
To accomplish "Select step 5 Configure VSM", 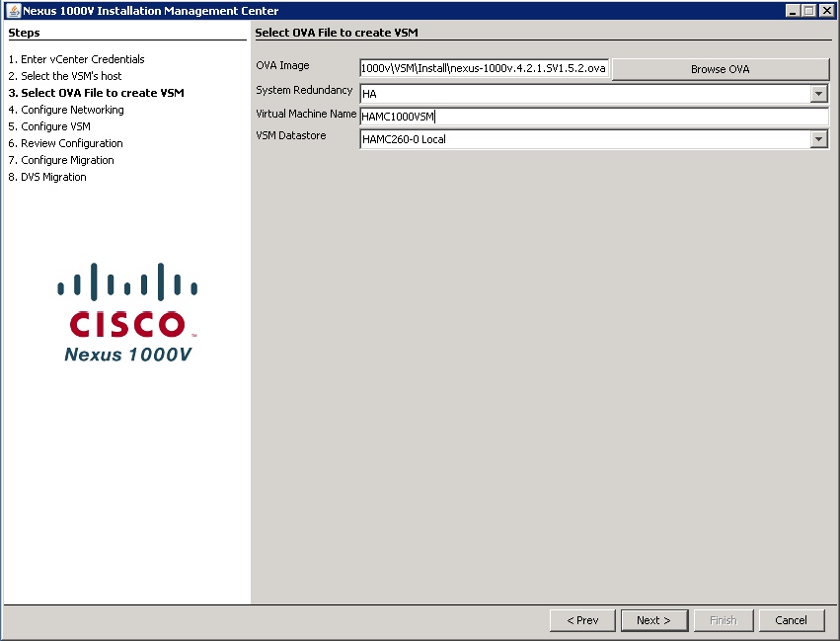I will pyautogui.click(x=49, y=126).
